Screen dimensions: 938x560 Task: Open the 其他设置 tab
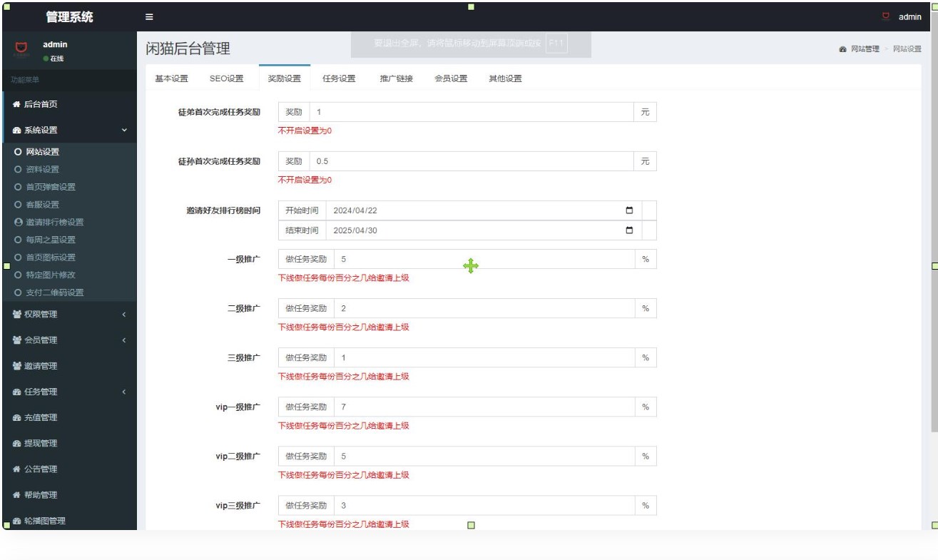[x=505, y=78]
